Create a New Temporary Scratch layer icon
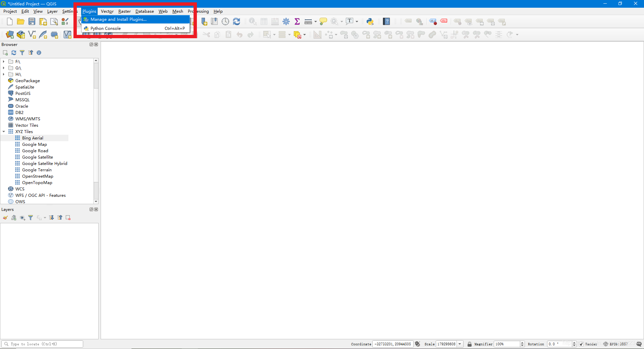 tap(54, 35)
